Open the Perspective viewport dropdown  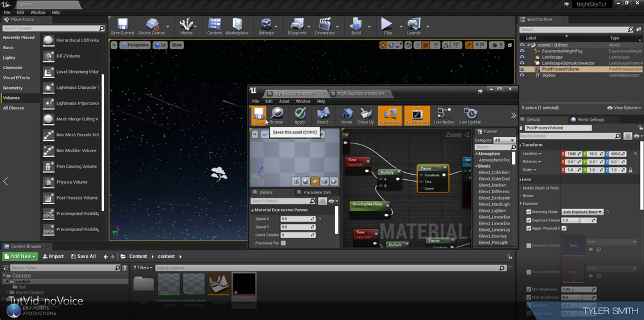(135, 45)
